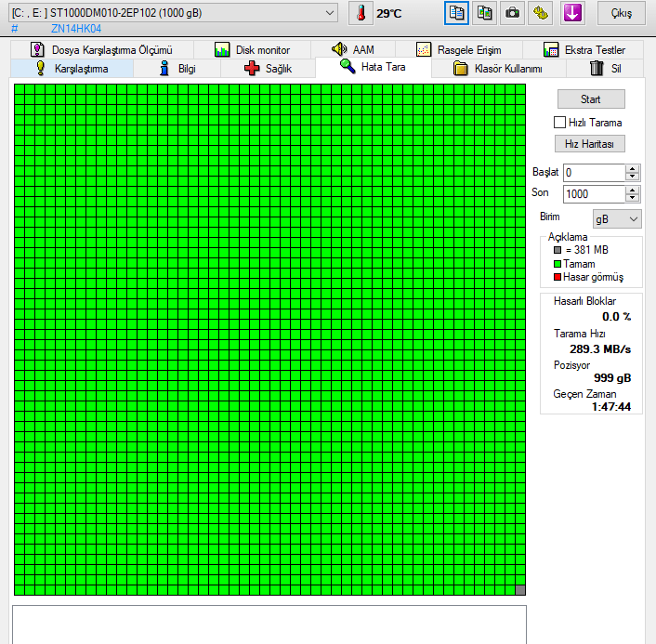Click the Pozisyor label
This screenshot has width=656, height=644.
pos(571,365)
